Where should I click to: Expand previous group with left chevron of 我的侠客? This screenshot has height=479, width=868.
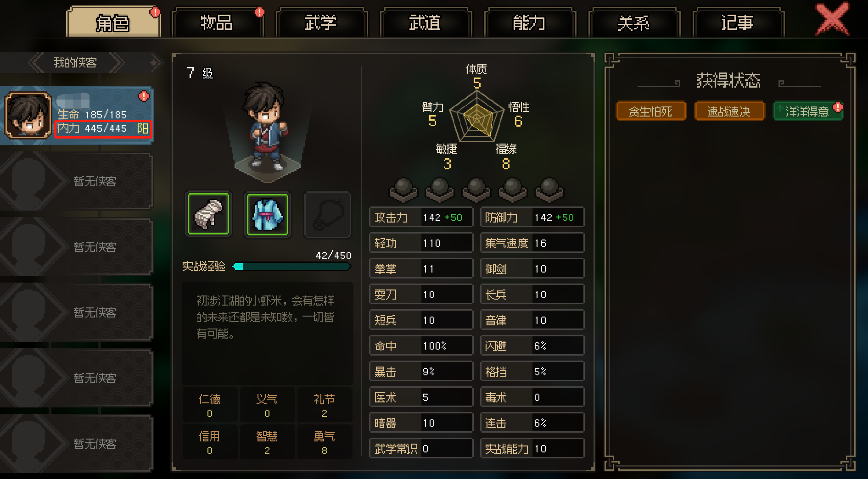pyautogui.click(x=37, y=62)
